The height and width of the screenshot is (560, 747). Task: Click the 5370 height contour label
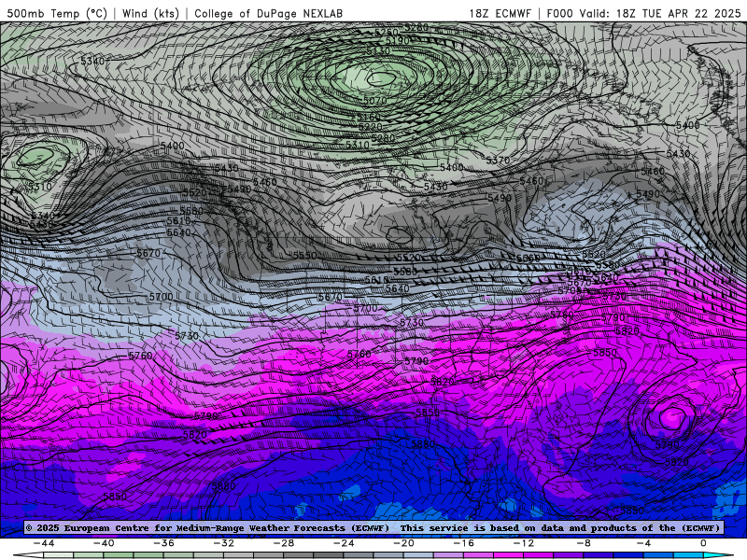(x=498, y=161)
